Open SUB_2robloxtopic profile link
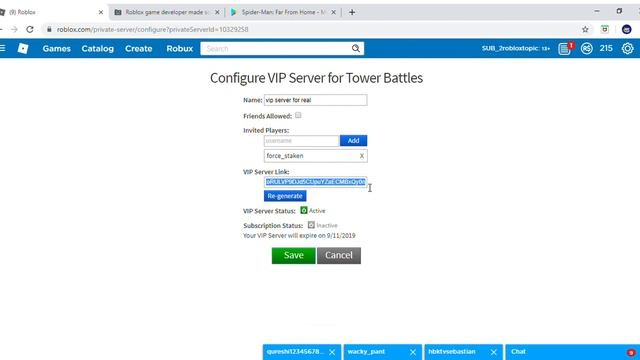The height and width of the screenshot is (360, 640). point(516,48)
